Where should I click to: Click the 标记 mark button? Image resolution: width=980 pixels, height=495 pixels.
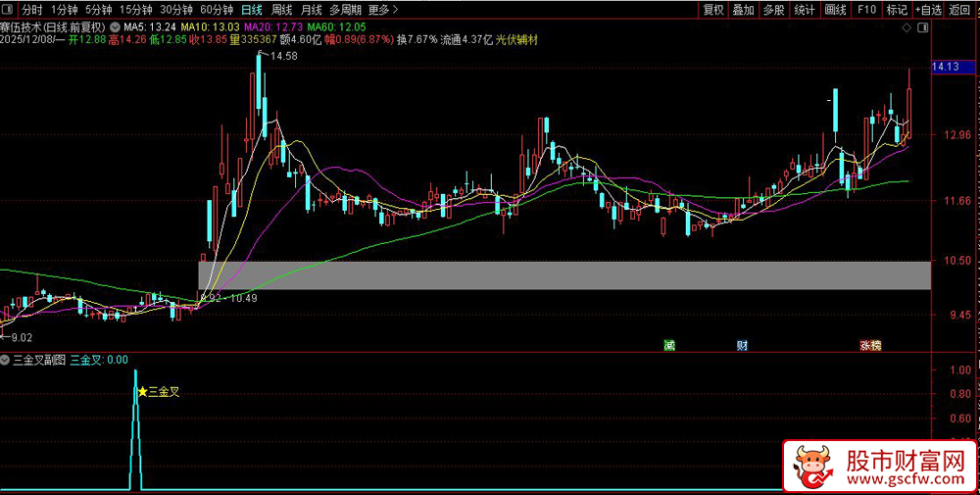[897, 10]
